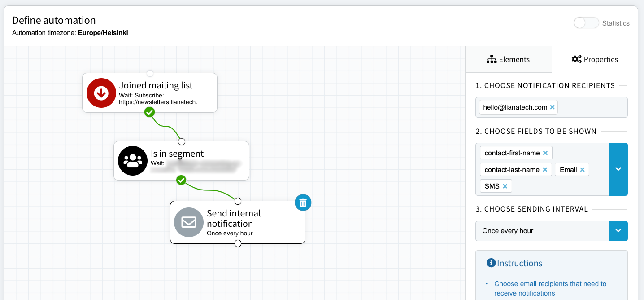Click the gray envelope notification icon

click(x=189, y=222)
